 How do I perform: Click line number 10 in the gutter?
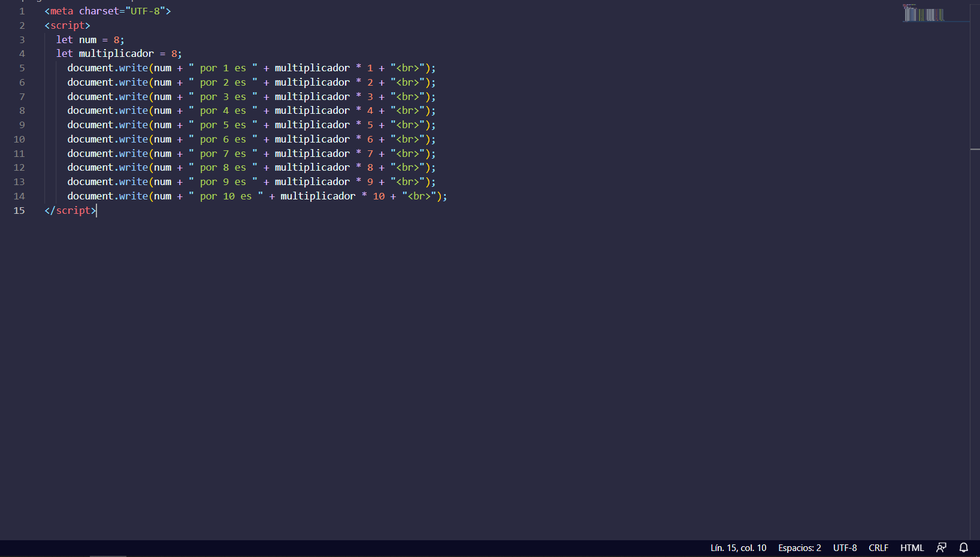point(19,139)
